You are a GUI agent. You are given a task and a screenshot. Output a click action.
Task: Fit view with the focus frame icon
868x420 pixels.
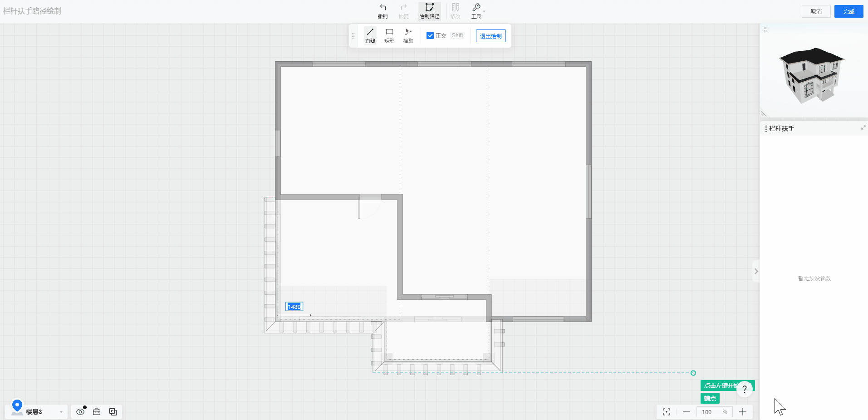[x=666, y=412]
